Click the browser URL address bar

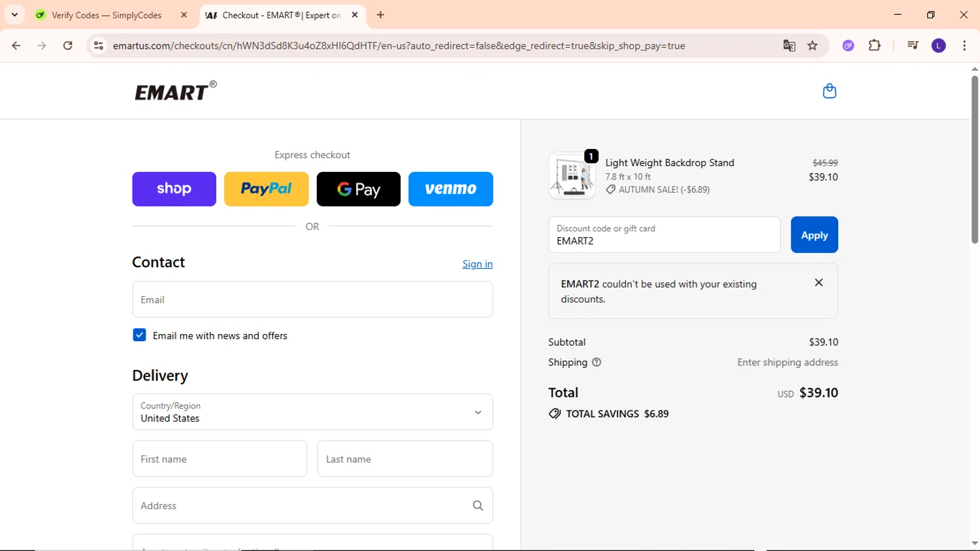[399, 46]
